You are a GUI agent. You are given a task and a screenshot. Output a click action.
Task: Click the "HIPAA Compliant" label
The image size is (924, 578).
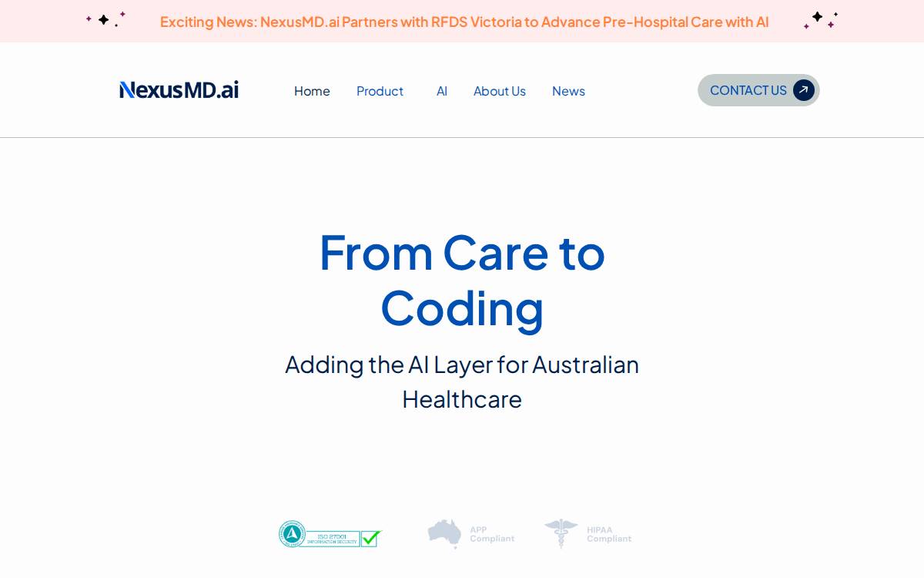point(609,534)
